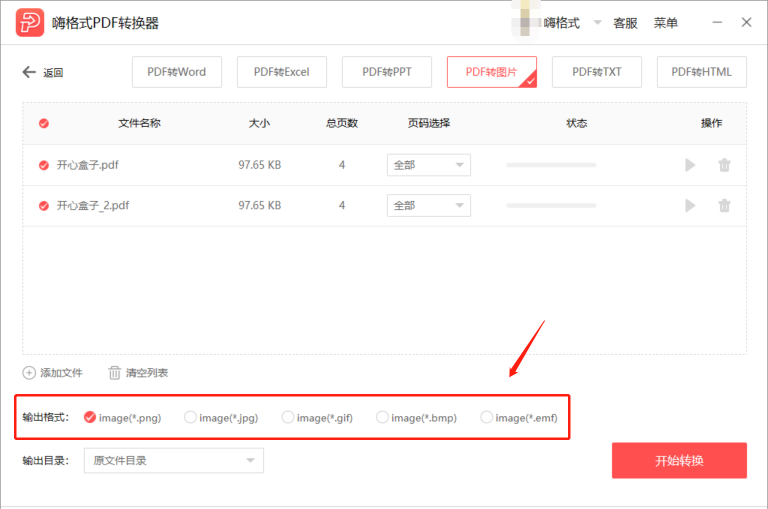Click the 嗨格式 account name
Screen dimensions: 768x509
pyautogui.click(x=561, y=23)
